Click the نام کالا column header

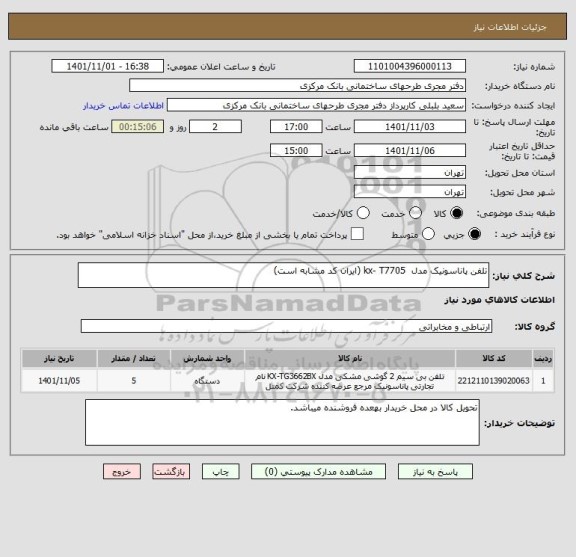tap(350, 359)
